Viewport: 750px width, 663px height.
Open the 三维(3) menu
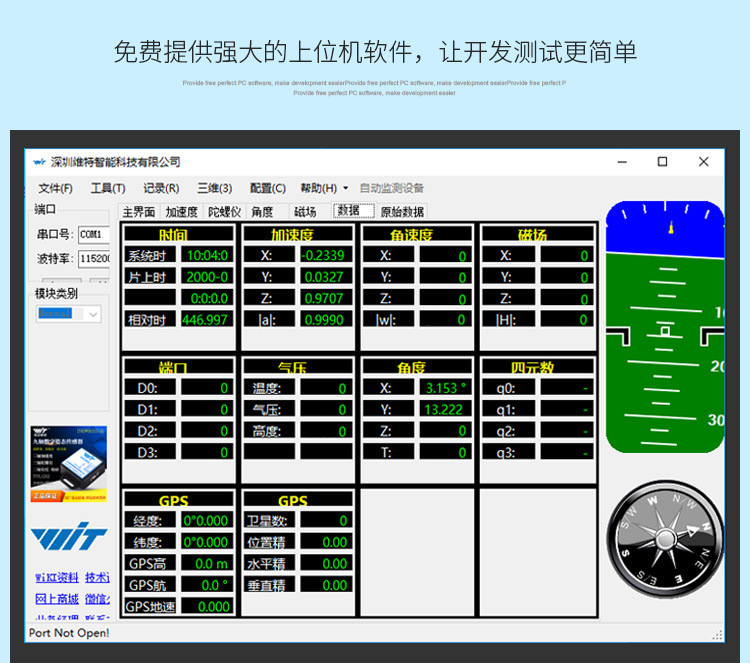point(215,188)
